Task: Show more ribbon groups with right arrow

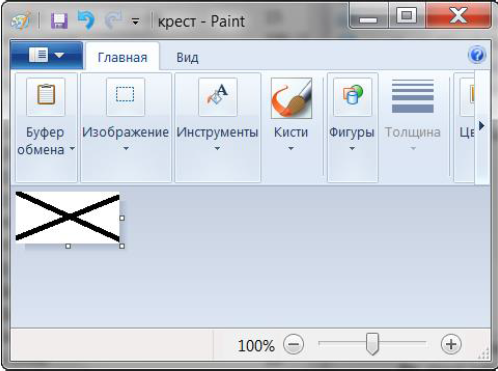Action: 482,126
